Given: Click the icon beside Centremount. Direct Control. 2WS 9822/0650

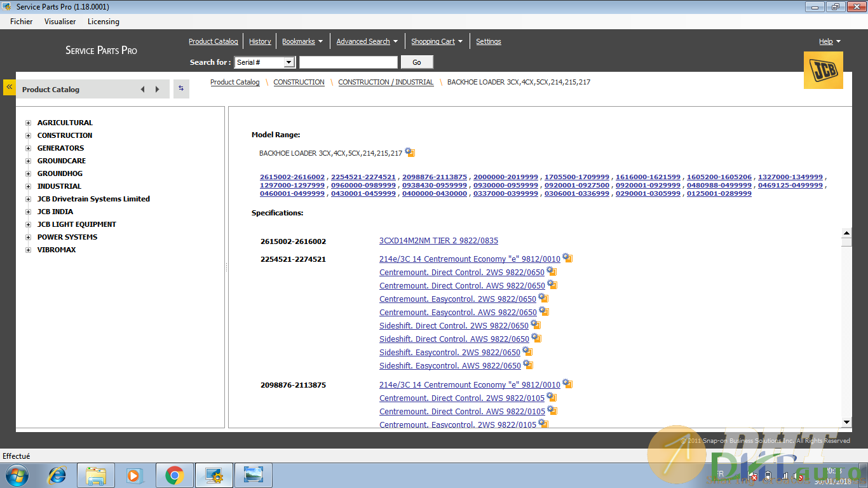Looking at the screenshot, I should (x=552, y=271).
